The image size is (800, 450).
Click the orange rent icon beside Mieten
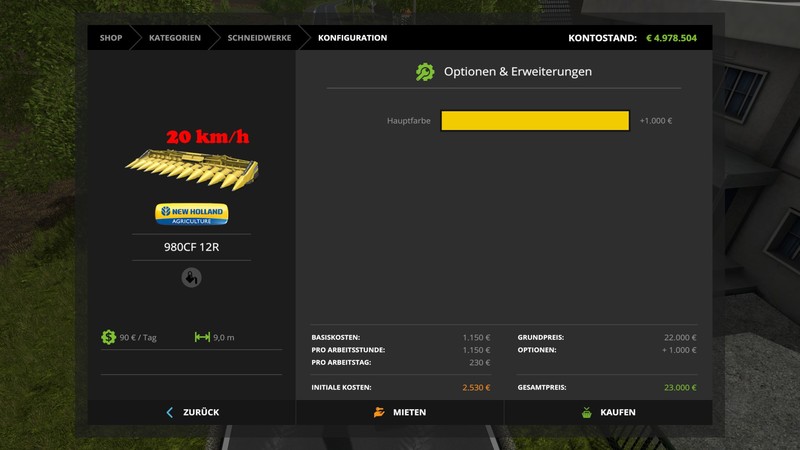tap(379, 412)
